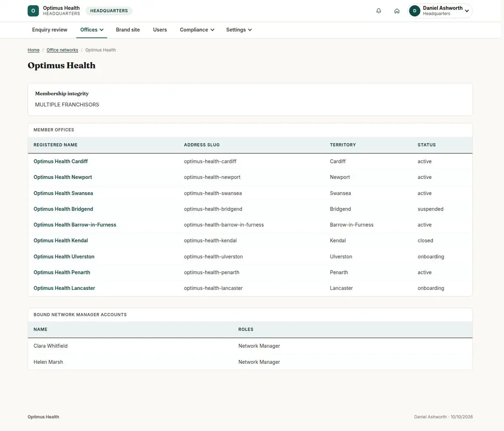This screenshot has height=431, width=504.
Task: Follow the Office networks breadcrumb
Action: coord(62,50)
